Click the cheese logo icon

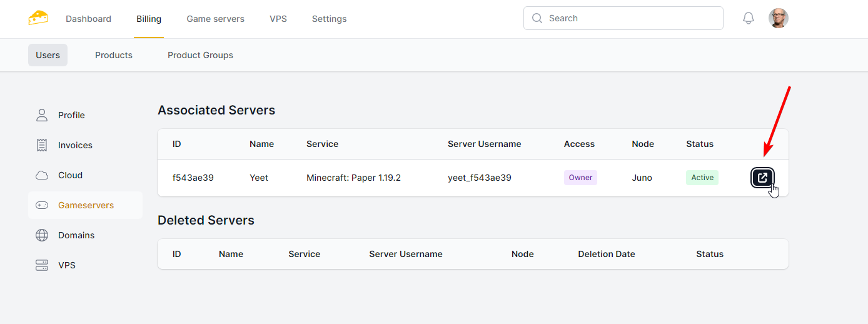(x=38, y=18)
